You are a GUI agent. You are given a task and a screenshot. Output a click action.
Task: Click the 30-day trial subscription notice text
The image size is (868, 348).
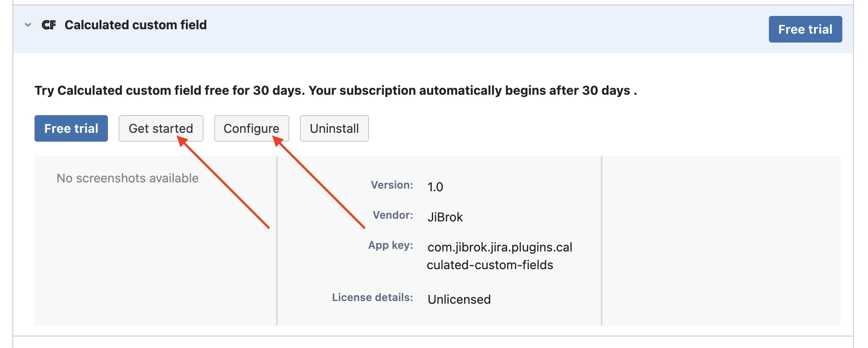[336, 90]
